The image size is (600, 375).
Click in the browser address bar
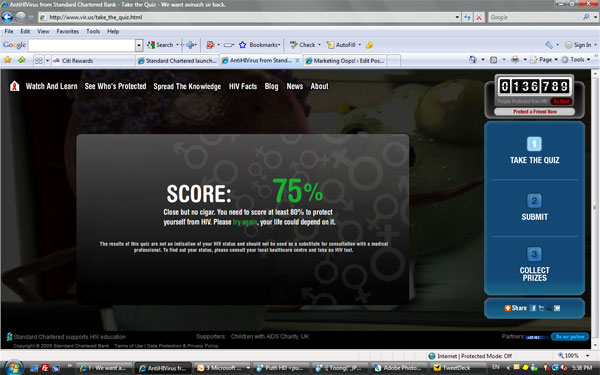[x=245, y=17]
